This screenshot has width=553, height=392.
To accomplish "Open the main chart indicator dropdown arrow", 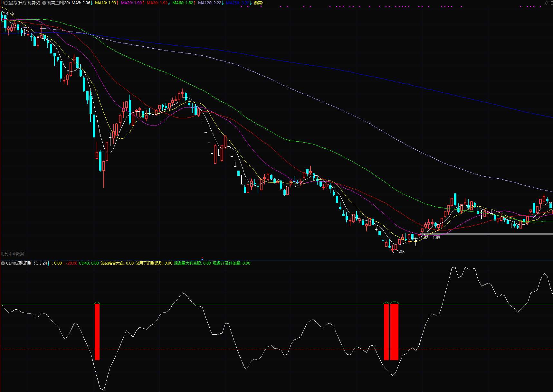I will tap(44, 3).
